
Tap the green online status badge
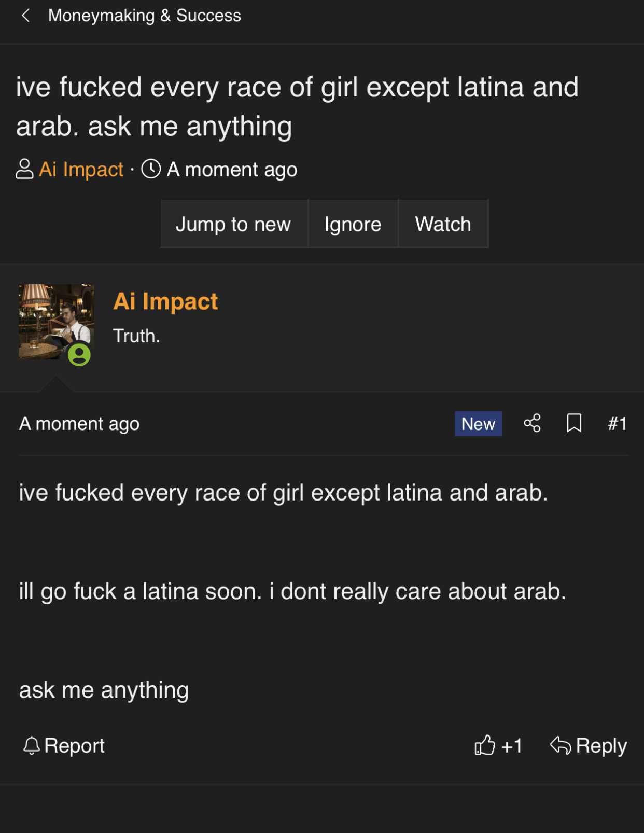click(x=79, y=355)
